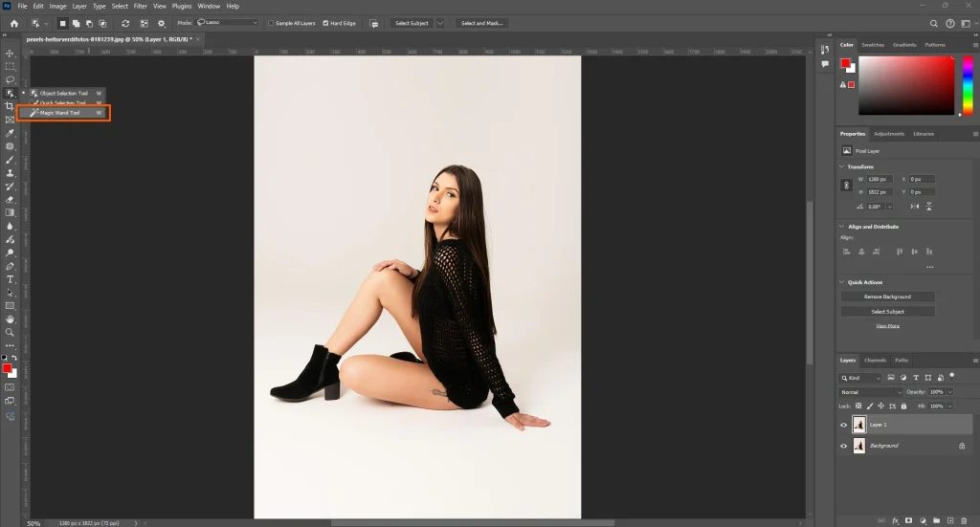
Task: Delete layer trash icon
Action: pos(964,520)
